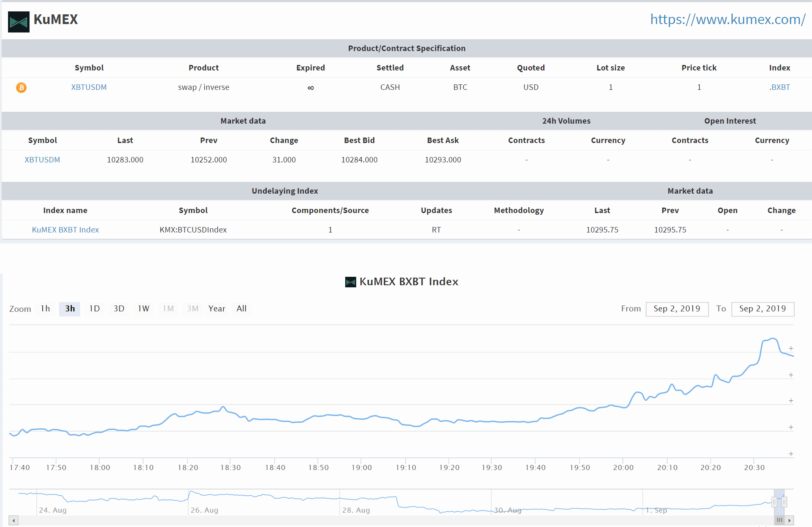Viewport: 812px width, 527px height.
Task: Click the Change value 31.000
Action: click(x=284, y=160)
